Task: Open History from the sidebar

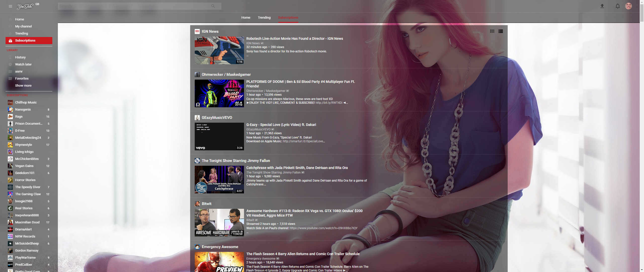Action: 20,57
